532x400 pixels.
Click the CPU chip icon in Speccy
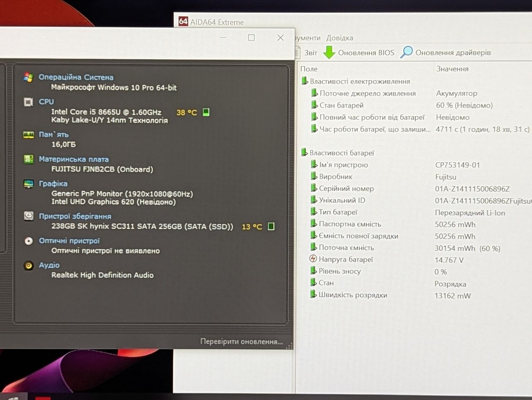[x=28, y=102]
